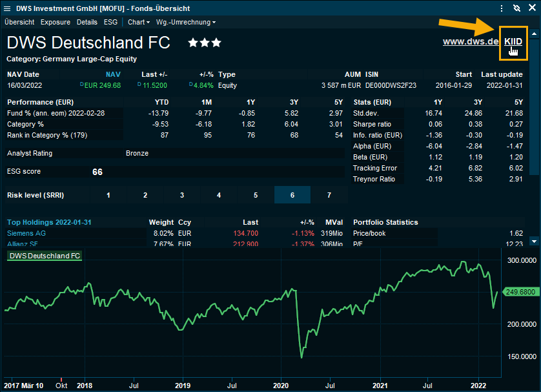This screenshot has height=392, width=541.
Task: Click the scroll down arrow
Action: 534,241
